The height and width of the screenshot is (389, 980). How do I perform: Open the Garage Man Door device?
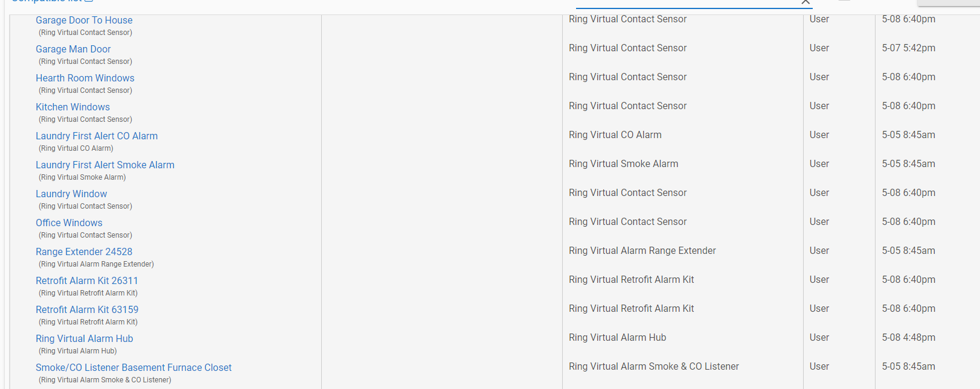click(x=73, y=49)
